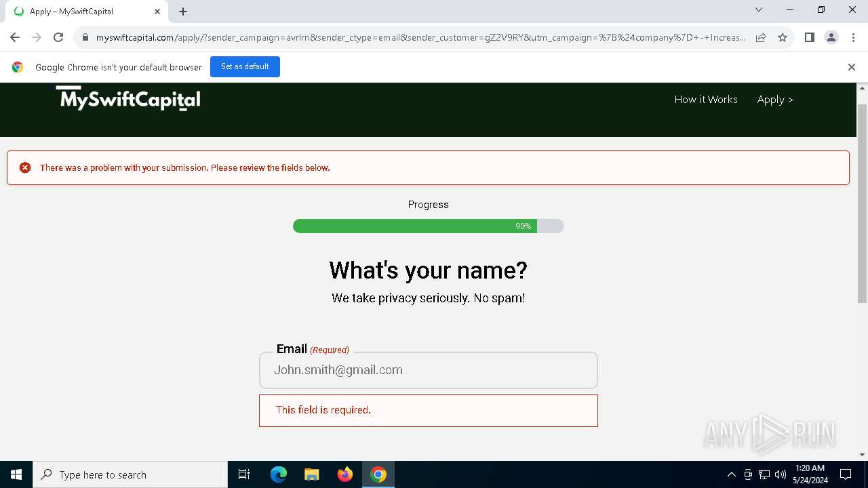
Task: Open the volume control tray icon
Action: coord(781,474)
